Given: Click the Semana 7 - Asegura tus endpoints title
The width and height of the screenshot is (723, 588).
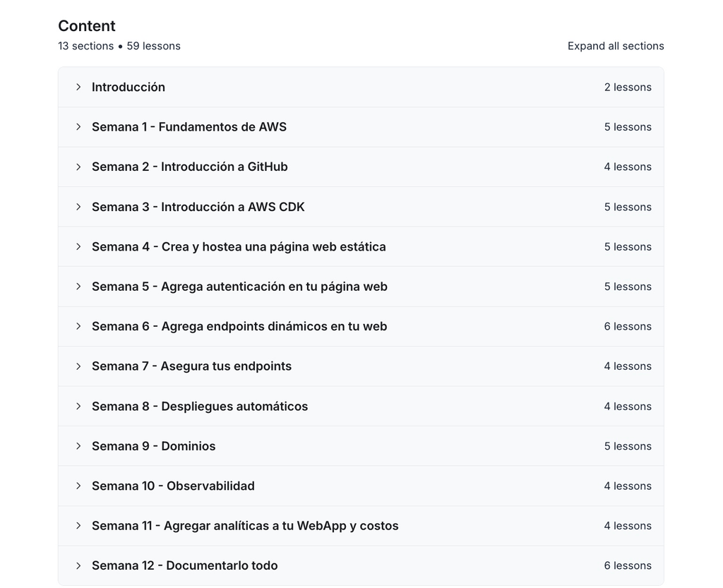Looking at the screenshot, I should tap(191, 366).
